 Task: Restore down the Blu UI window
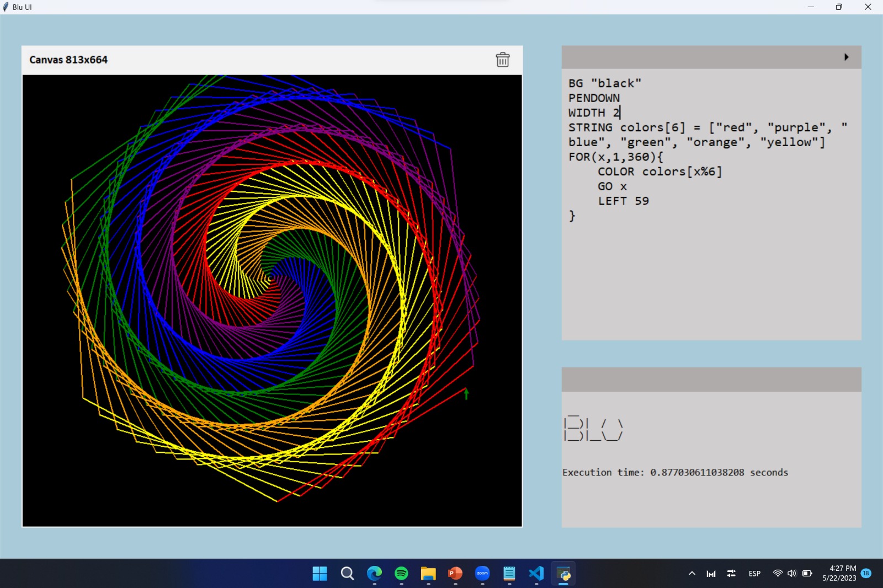[x=839, y=7]
